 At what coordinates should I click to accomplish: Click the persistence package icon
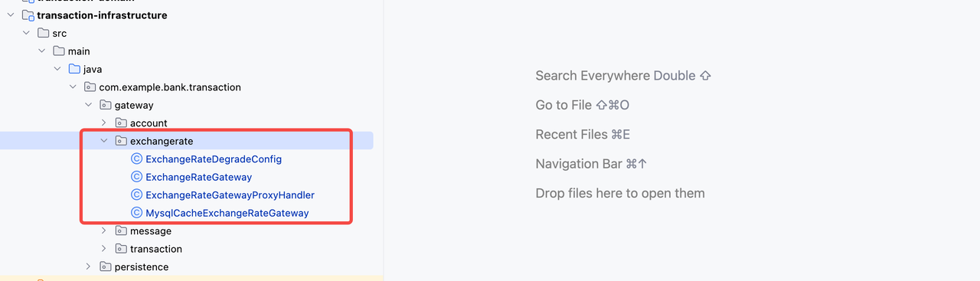point(105,266)
